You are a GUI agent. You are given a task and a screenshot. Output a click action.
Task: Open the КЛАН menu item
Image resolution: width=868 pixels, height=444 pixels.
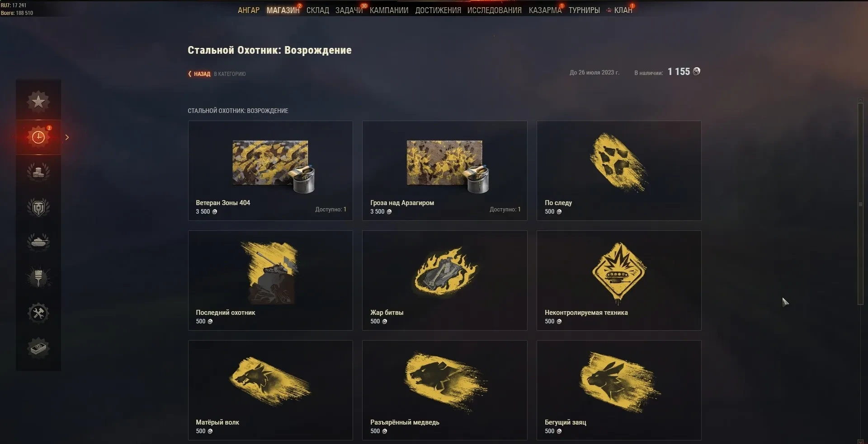click(623, 10)
